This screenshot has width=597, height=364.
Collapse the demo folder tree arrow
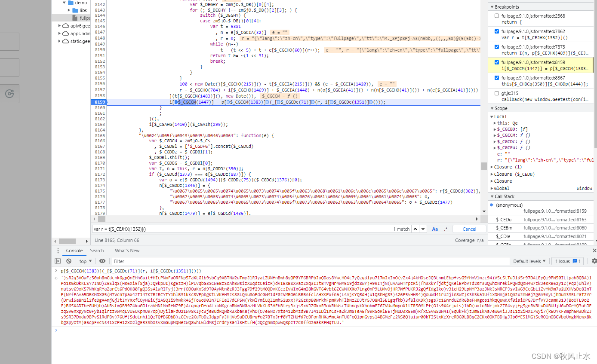[65, 3]
